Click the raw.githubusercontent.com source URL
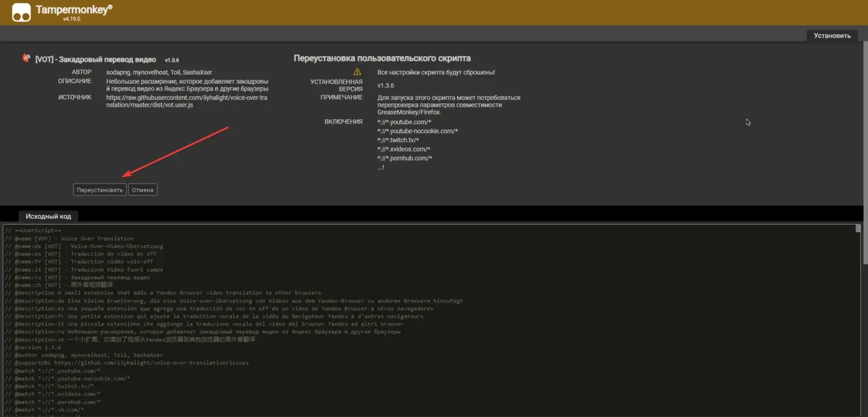Image resolution: width=868 pixels, height=417 pixels. coord(186,101)
